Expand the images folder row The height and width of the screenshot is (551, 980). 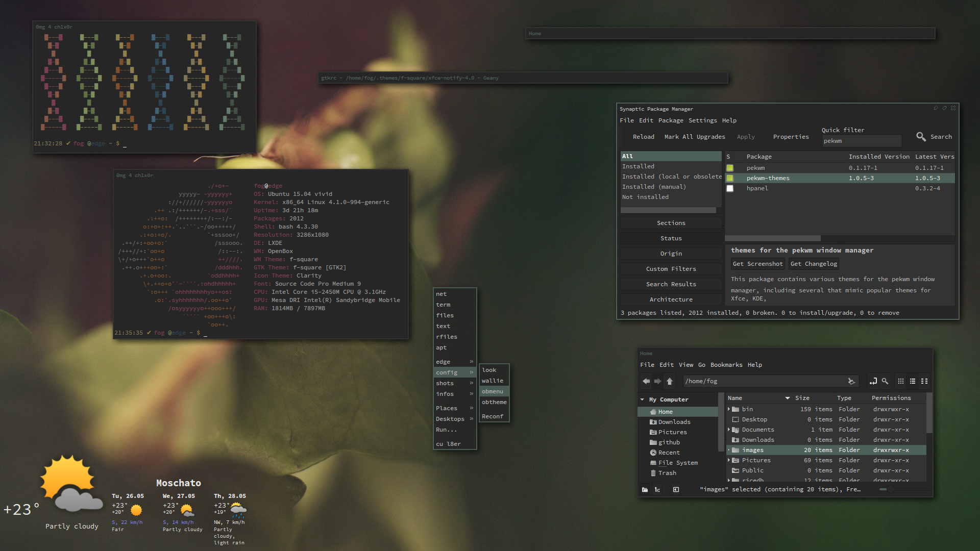tap(729, 450)
